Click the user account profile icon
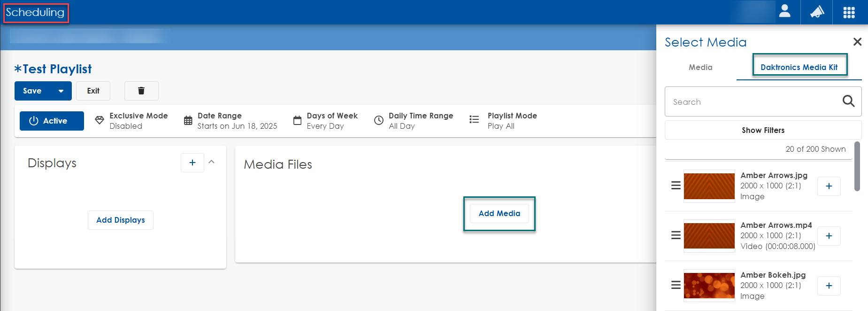 784,12
